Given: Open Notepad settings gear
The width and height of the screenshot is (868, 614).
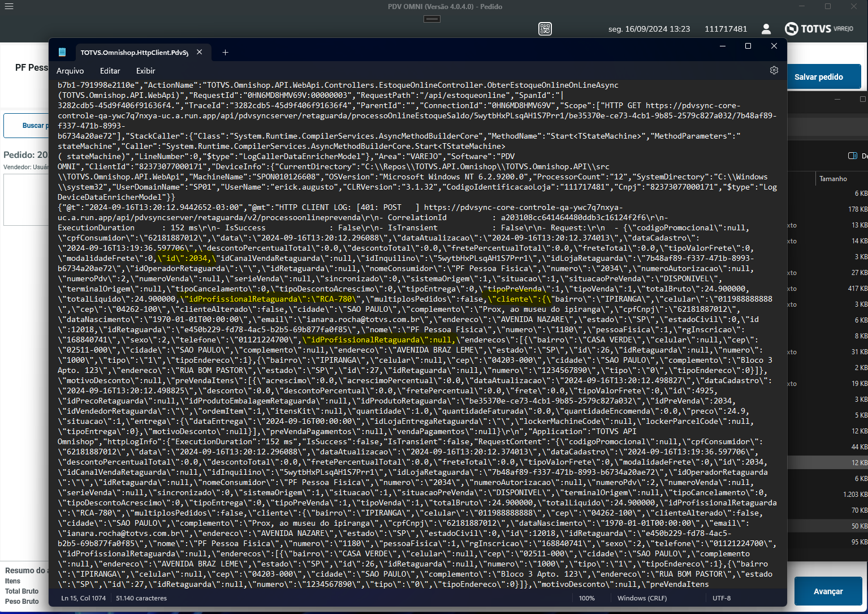Looking at the screenshot, I should coord(774,70).
